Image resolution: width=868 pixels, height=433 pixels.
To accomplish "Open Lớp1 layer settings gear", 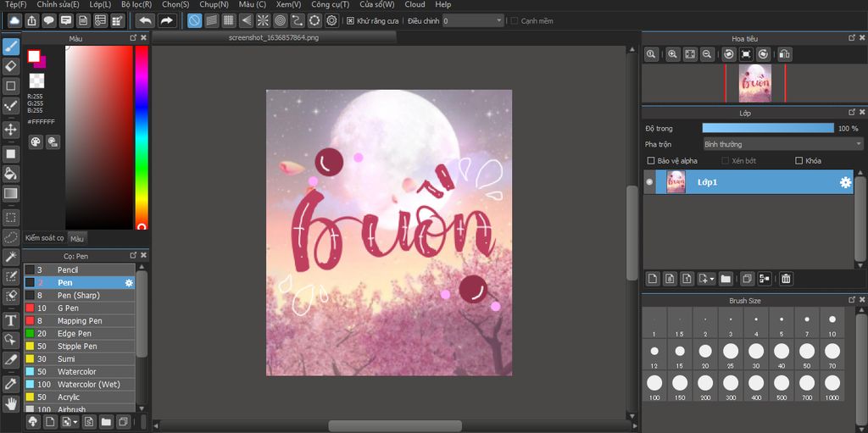I will [x=845, y=182].
